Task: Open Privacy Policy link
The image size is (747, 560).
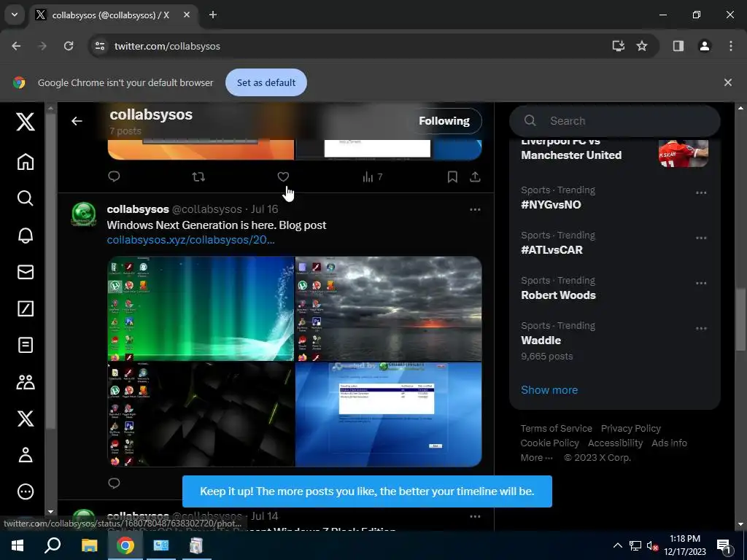Action: [631, 429]
